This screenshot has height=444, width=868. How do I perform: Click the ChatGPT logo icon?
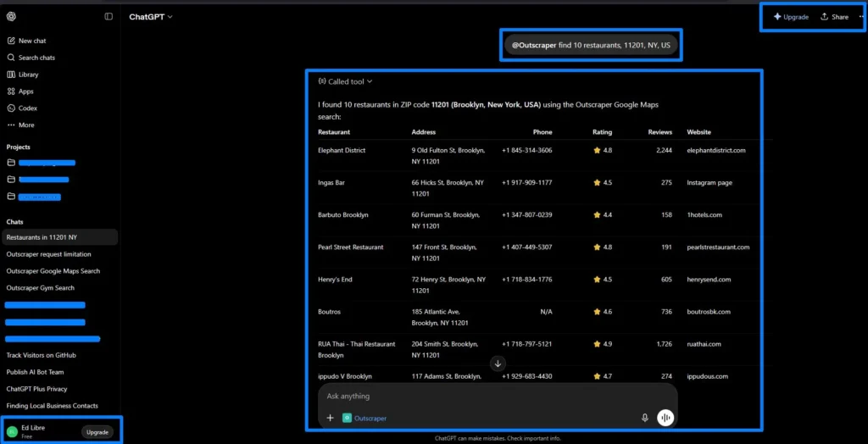[x=10, y=17]
